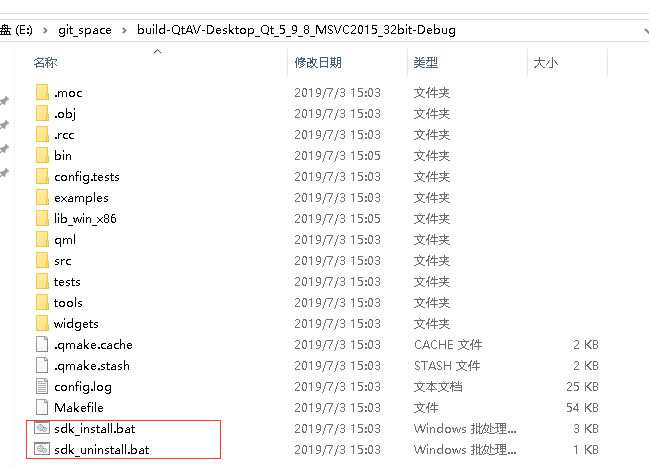The width and height of the screenshot is (649, 469).
Task: Sort by 名称 column header
Action: tap(46, 63)
